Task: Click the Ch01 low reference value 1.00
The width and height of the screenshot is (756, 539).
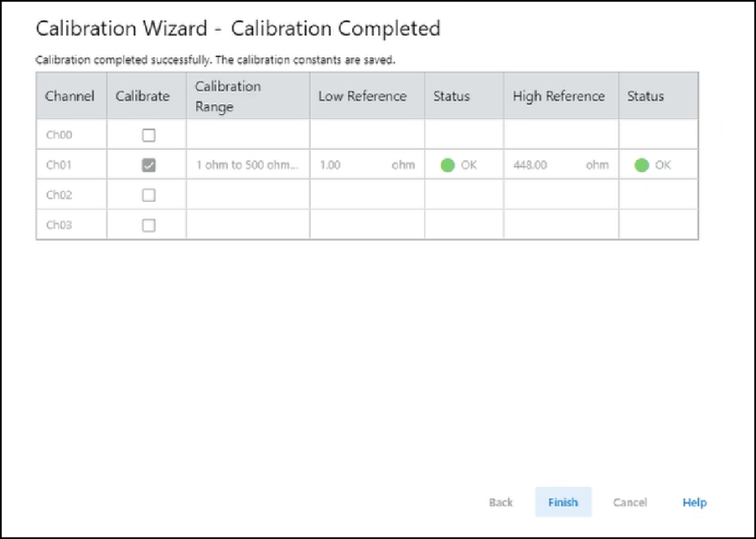Action: pos(331,165)
